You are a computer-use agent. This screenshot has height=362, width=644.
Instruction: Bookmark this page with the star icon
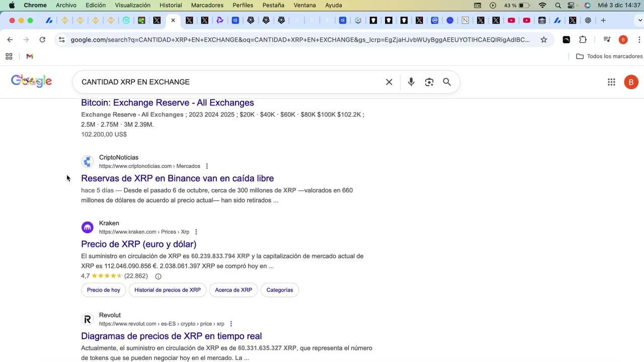(544, 40)
